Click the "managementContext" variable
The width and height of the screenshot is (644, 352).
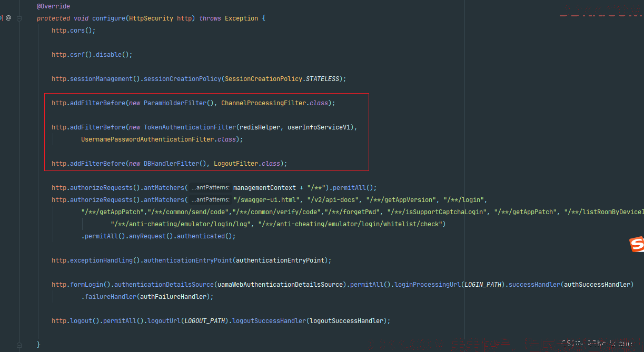click(264, 188)
